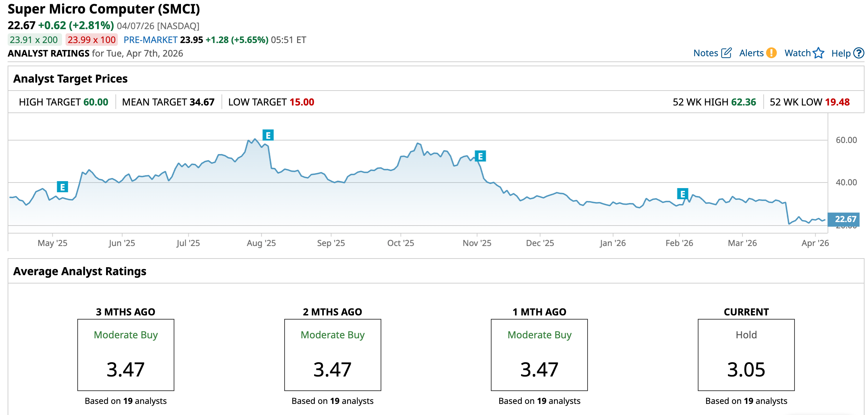This screenshot has width=868, height=415.
Task: Click the May '25 earnings E marker
Action: click(x=62, y=187)
